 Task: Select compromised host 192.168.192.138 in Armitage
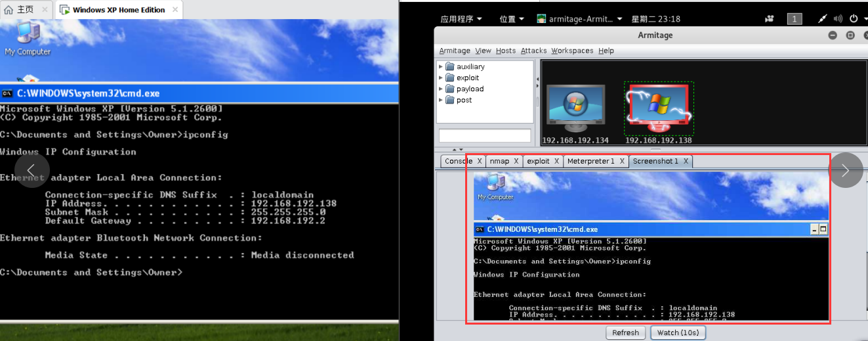pos(658,108)
